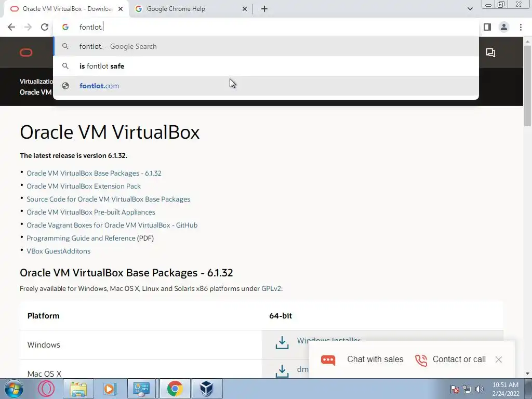Open Opera browser from taskbar
Screen dimensions: 532x399
tap(46, 389)
